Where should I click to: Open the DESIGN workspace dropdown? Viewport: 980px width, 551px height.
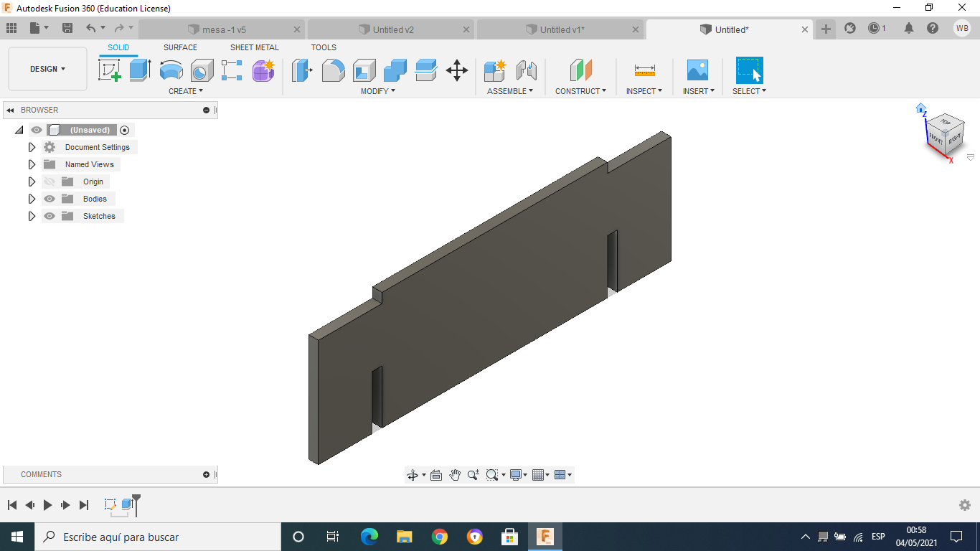point(47,69)
